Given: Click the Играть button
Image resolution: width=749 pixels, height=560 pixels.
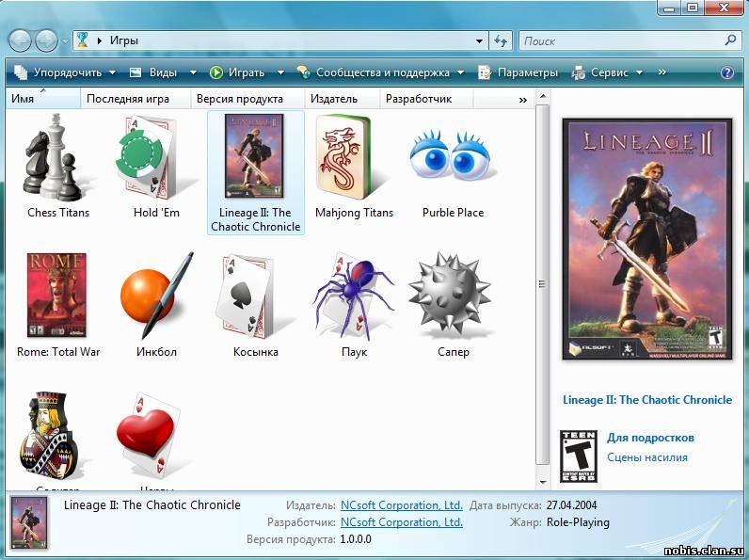Looking at the screenshot, I should point(237,72).
